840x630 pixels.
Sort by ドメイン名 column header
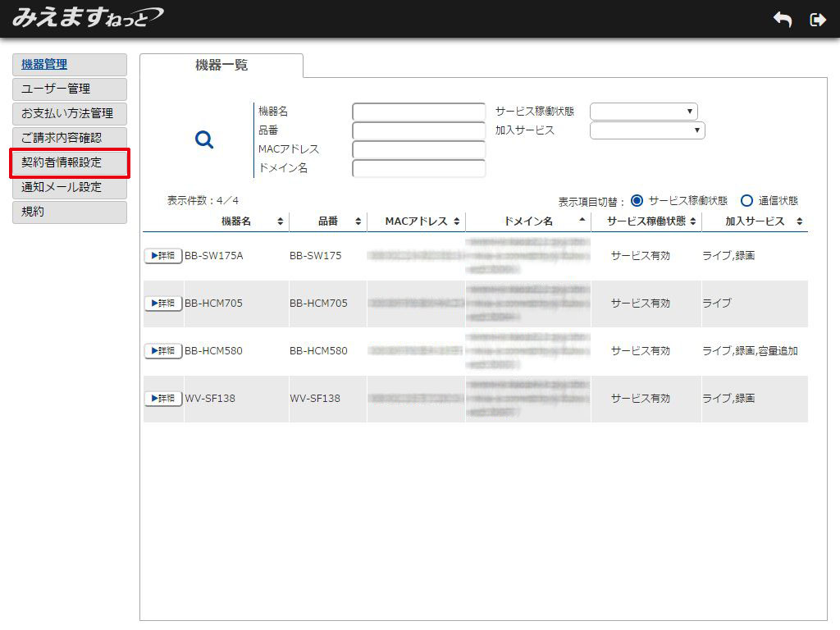pyautogui.click(x=528, y=221)
